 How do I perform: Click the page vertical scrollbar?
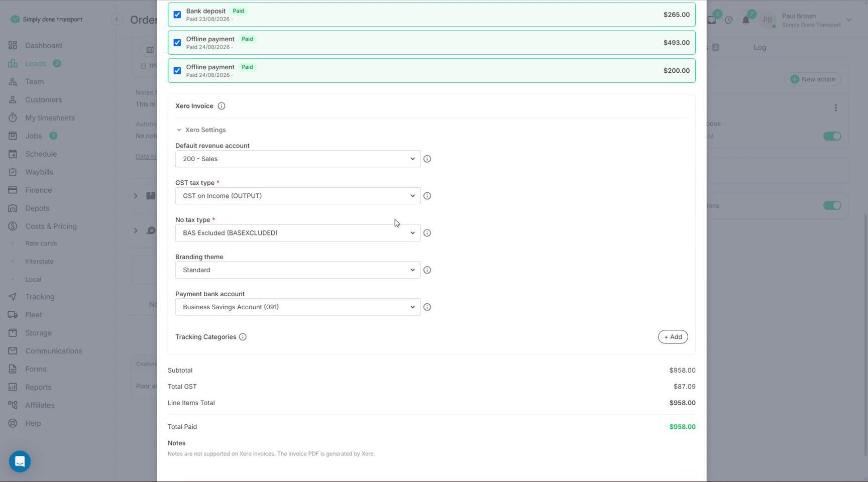[865, 334]
